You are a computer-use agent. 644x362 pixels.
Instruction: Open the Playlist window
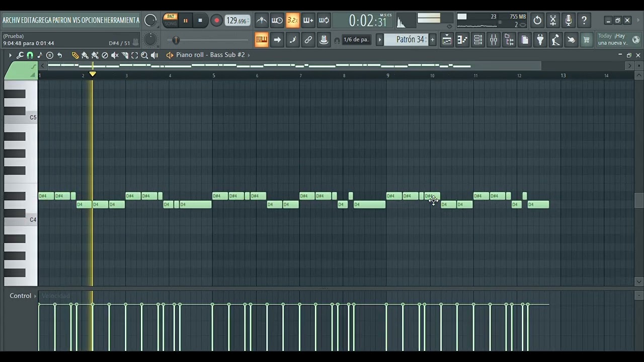click(447, 40)
